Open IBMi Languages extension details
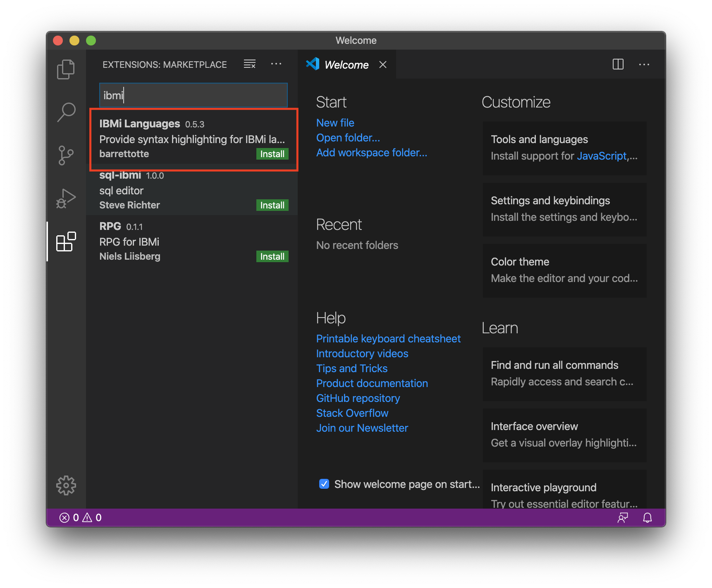The width and height of the screenshot is (712, 588). pyautogui.click(x=192, y=139)
